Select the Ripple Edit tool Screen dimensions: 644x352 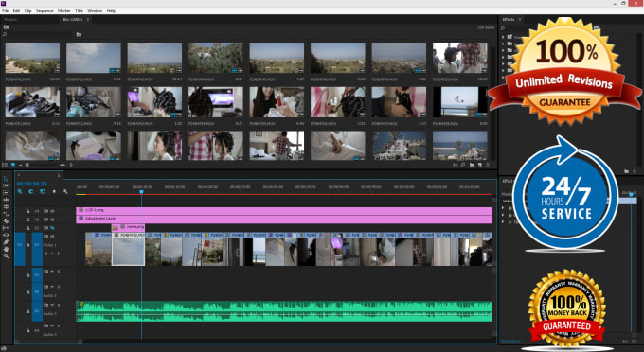[6, 200]
